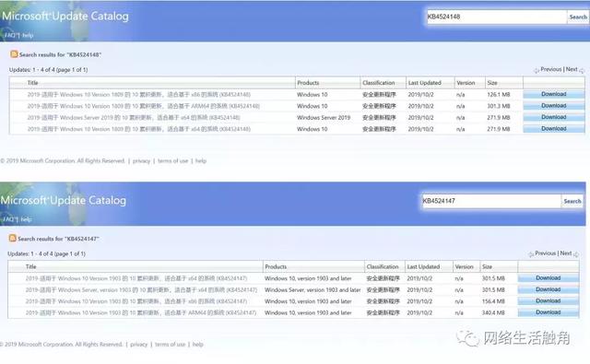Open the Windows Server 2019 KB4524148 update title
The height and width of the screenshot is (364, 590).
(x=134, y=118)
